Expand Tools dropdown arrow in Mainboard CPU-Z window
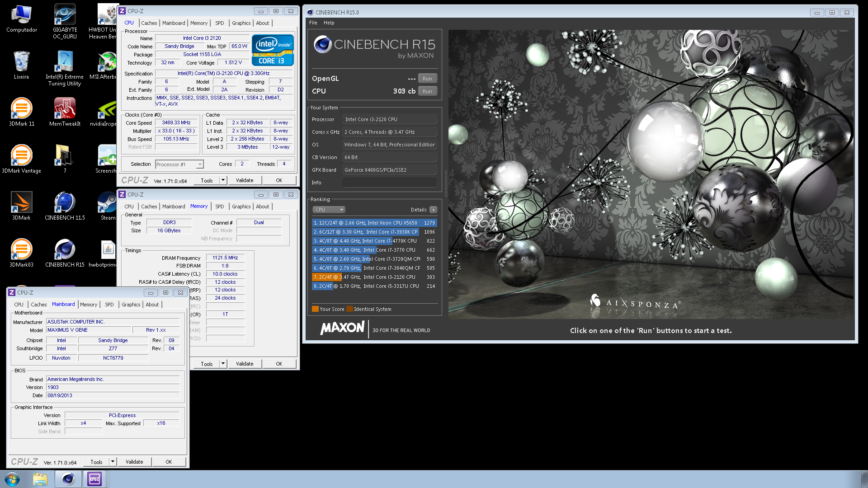 pos(113,462)
